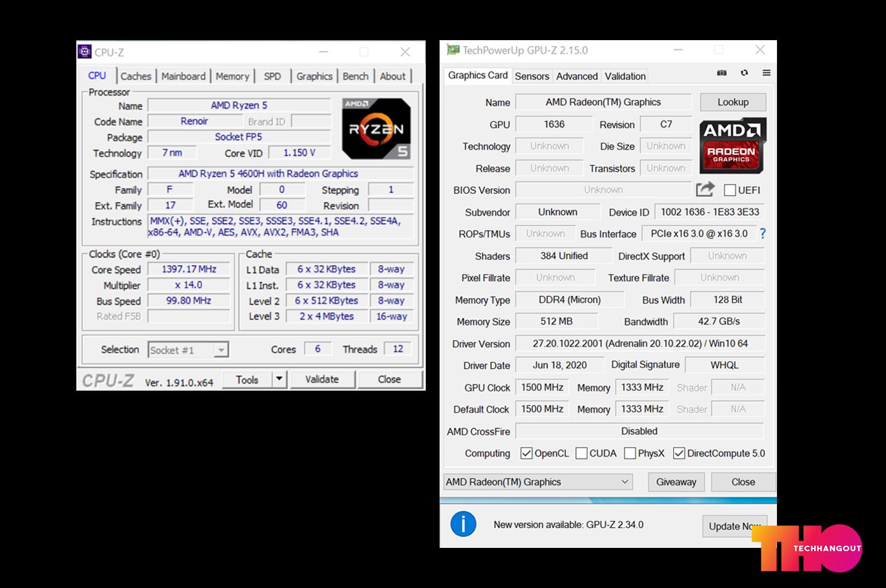Toggle the DirectCompute 5.0 checkbox
The height and width of the screenshot is (588, 886).
[x=679, y=453]
